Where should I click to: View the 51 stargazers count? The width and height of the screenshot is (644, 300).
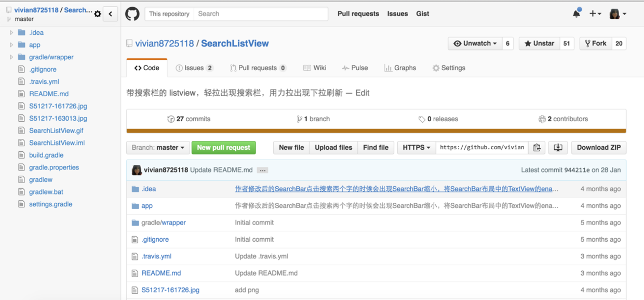click(x=567, y=44)
